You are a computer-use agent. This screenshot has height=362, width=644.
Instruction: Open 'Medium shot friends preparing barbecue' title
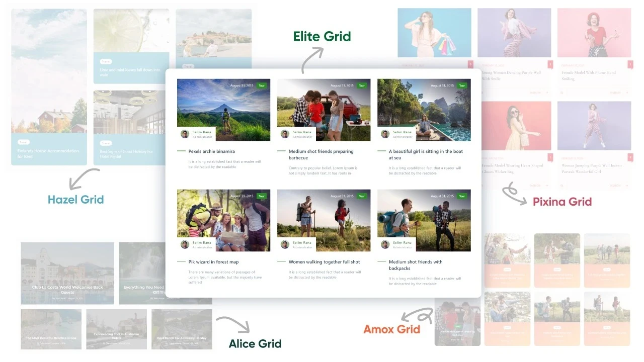321,154
